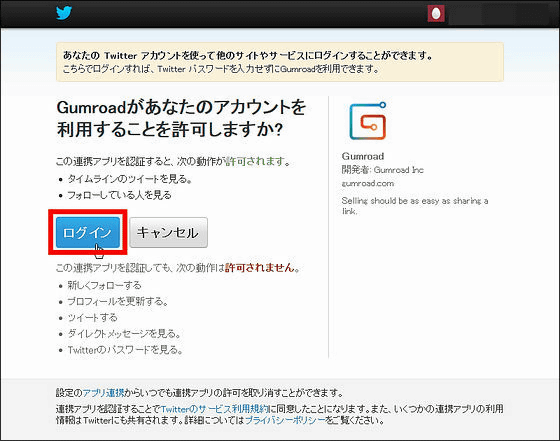Click the フォローしている人を見る item
Viewport: 560px width, 441px height.
pyautogui.click(x=120, y=195)
